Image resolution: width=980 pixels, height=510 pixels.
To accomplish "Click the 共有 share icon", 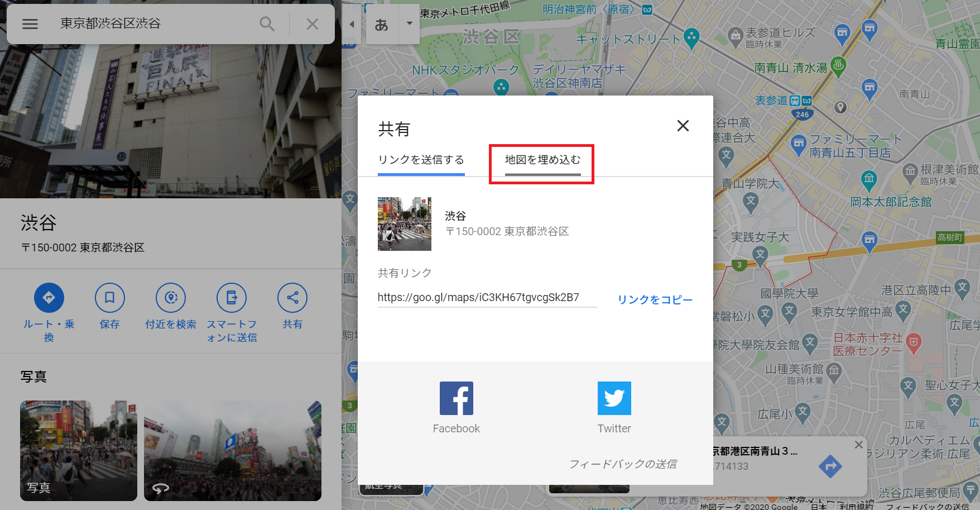I will coord(292,298).
